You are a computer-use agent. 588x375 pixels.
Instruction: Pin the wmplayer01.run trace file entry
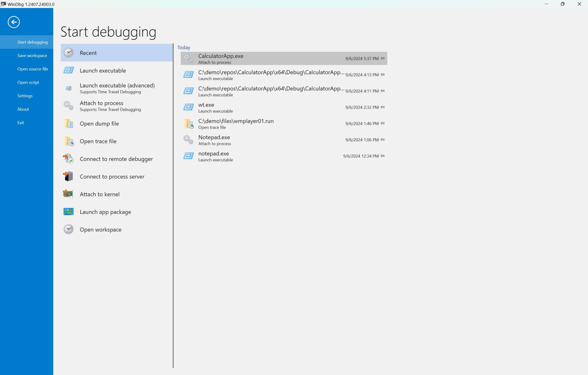pos(382,123)
